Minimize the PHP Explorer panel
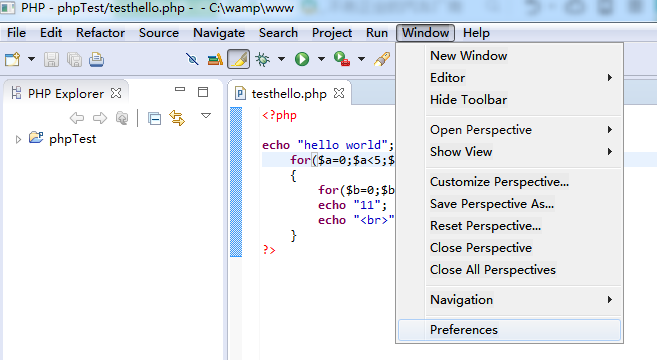The height and width of the screenshot is (360, 657). (180, 89)
